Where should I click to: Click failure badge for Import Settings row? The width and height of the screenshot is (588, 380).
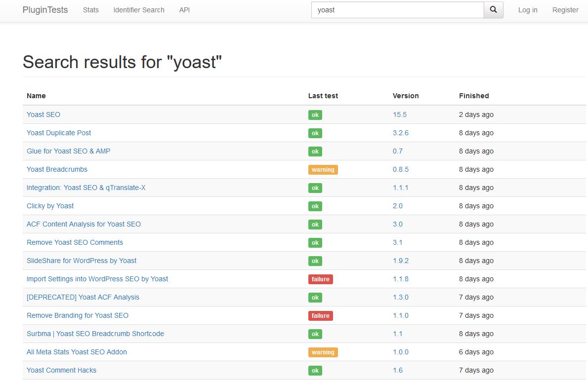(321, 279)
